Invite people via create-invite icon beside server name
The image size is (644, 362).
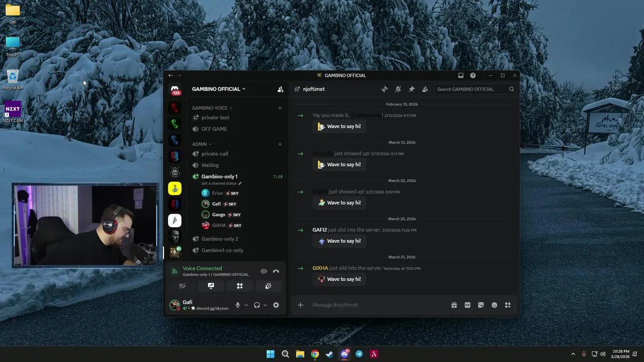pos(280,89)
